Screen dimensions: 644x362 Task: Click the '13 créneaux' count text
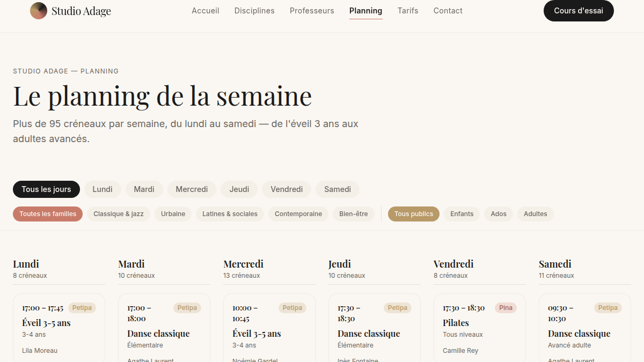click(x=241, y=276)
